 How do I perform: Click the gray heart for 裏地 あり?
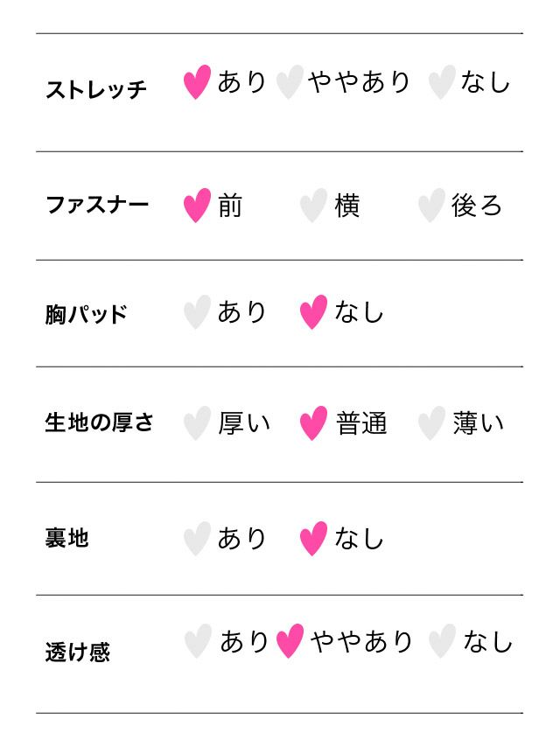[x=197, y=539]
